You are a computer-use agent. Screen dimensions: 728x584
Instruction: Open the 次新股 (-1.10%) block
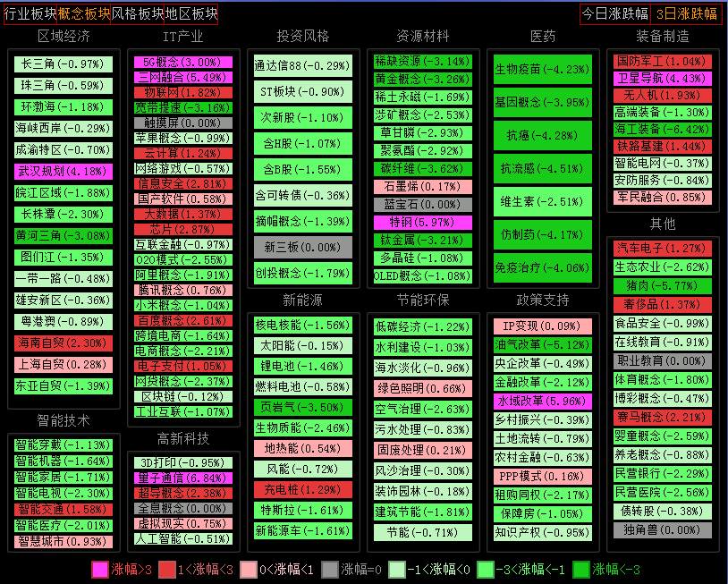[x=303, y=118]
